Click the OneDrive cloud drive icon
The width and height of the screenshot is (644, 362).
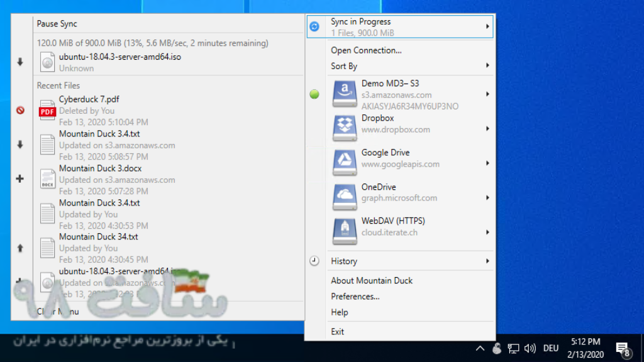(345, 197)
